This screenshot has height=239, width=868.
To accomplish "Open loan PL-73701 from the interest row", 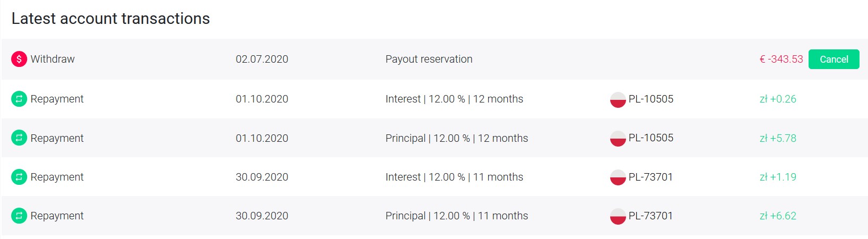I will click(650, 177).
